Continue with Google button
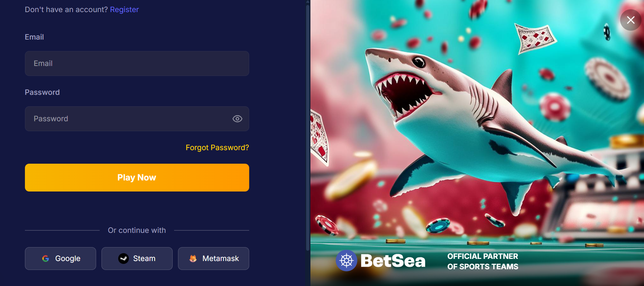The height and width of the screenshot is (286, 644). (61, 259)
